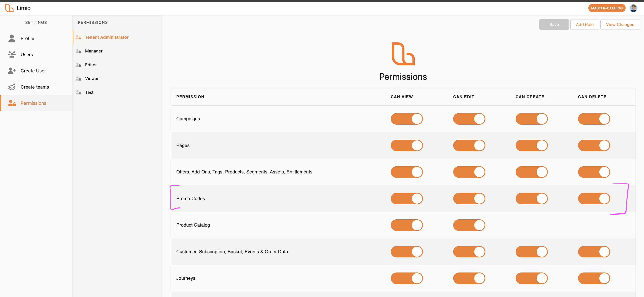The width and height of the screenshot is (644, 297).
Task: Click the Profile person icon
Action: [12, 38]
